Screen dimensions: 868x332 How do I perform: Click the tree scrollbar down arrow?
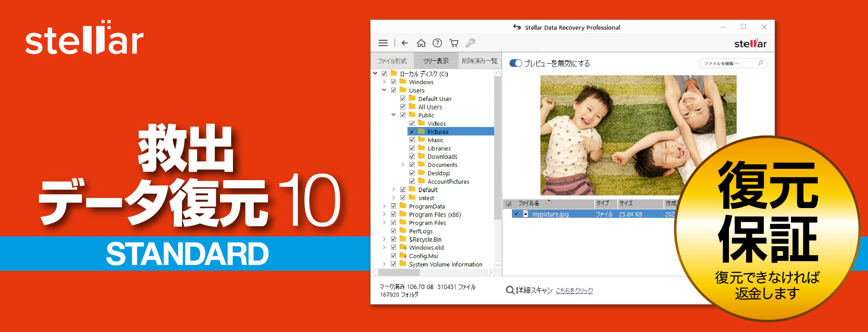click(x=498, y=265)
